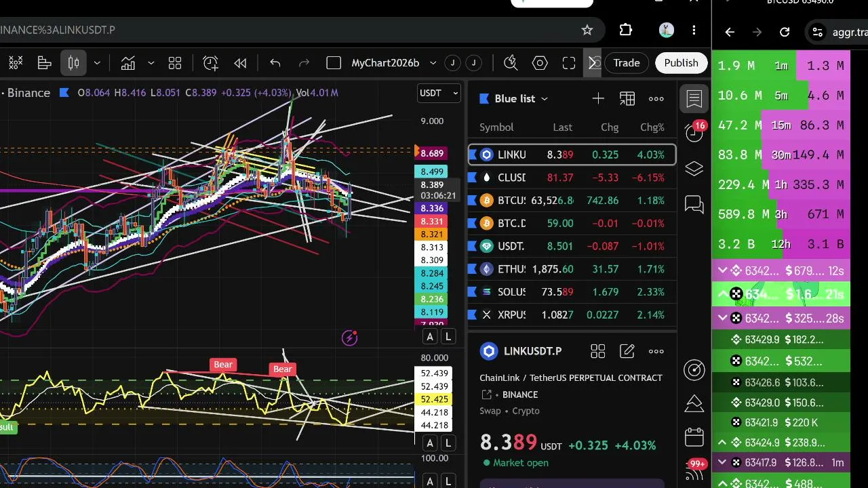868x488 pixels.
Task: Click the BINANCE exchange link in details
Action: (520, 394)
